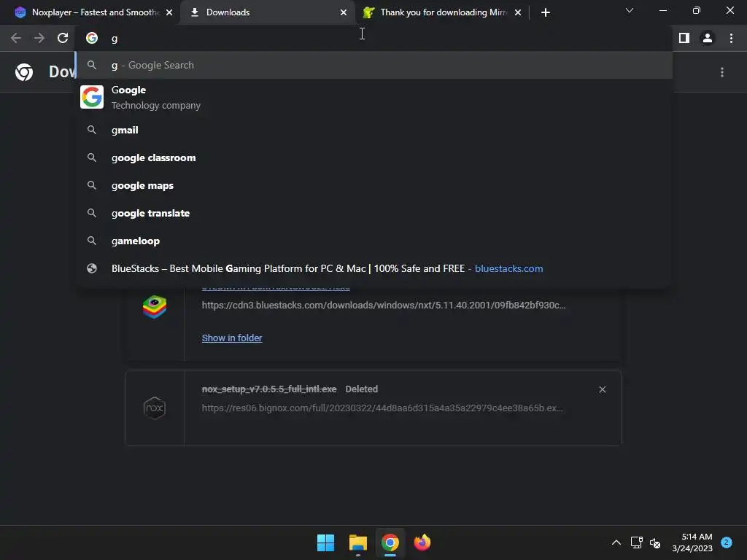Choose the google classroom suggestion
The height and width of the screenshot is (560, 747).
click(374, 157)
